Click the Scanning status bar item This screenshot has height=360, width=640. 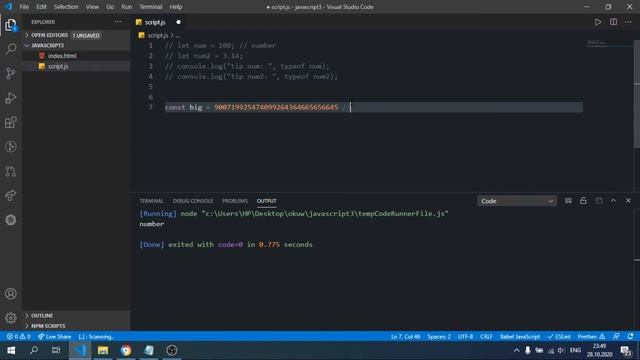coord(96,337)
